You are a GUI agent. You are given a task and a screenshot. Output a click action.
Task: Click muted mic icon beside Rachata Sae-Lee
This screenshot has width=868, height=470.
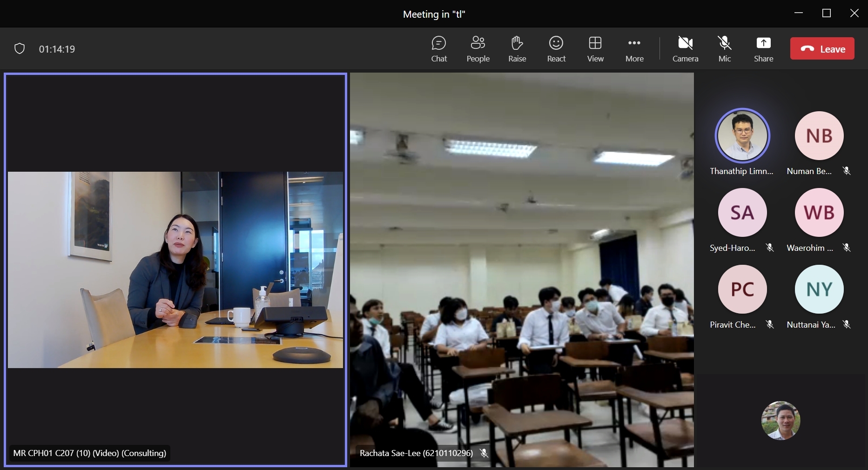coord(484,453)
